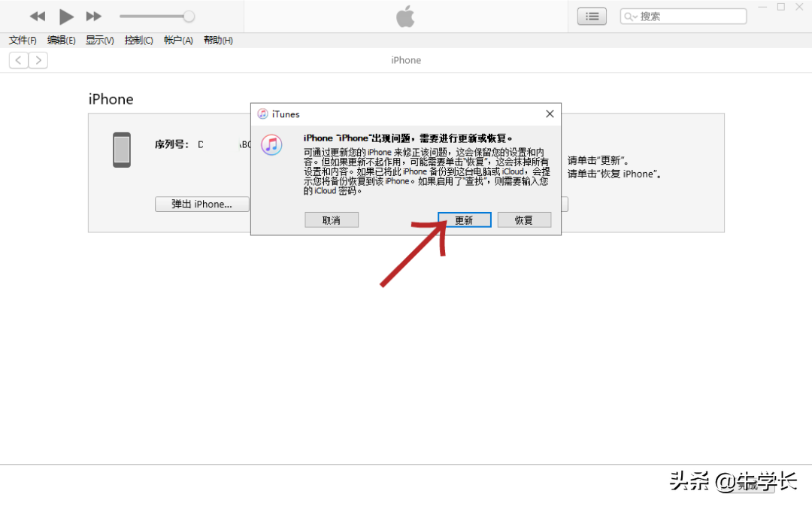The width and height of the screenshot is (812, 506).
Task: Close the iTunes dialog with X
Action: 550,114
